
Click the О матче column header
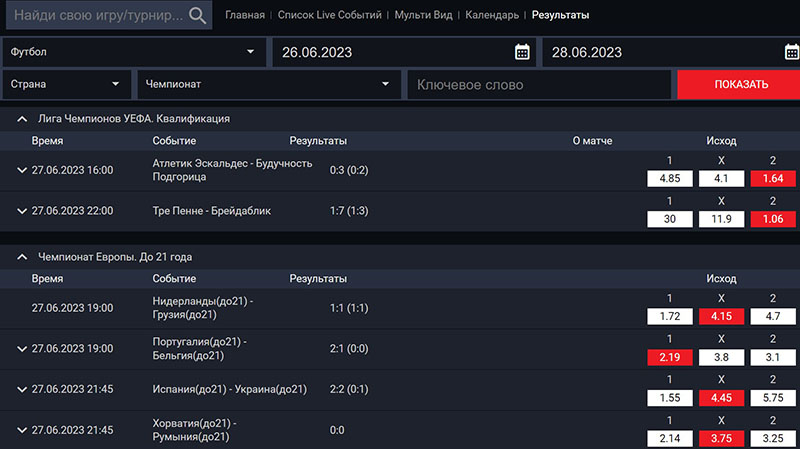click(x=592, y=141)
